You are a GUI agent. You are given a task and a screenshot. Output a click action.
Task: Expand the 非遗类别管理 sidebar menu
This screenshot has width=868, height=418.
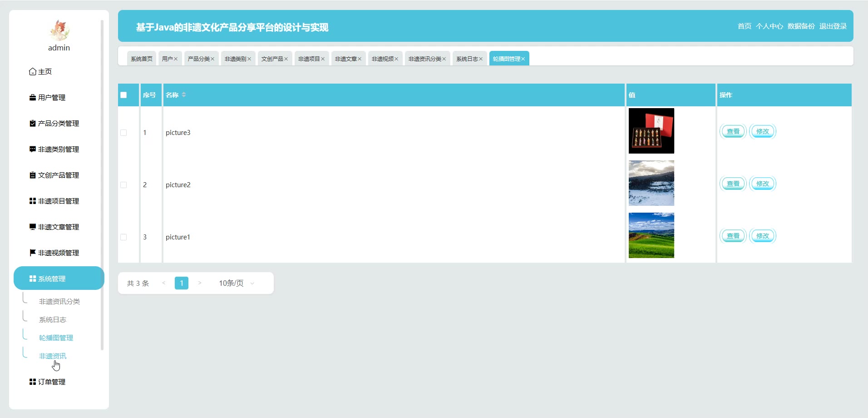coord(59,149)
